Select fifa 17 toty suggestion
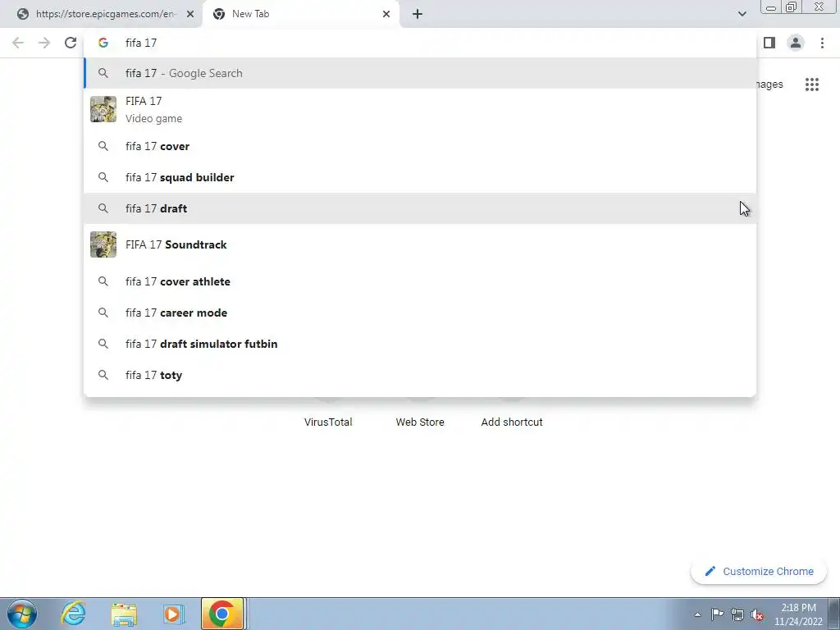The image size is (840, 630). pyautogui.click(x=420, y=374)
